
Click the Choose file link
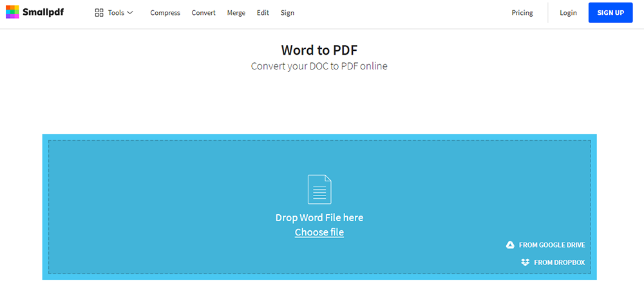coord(319,232)
